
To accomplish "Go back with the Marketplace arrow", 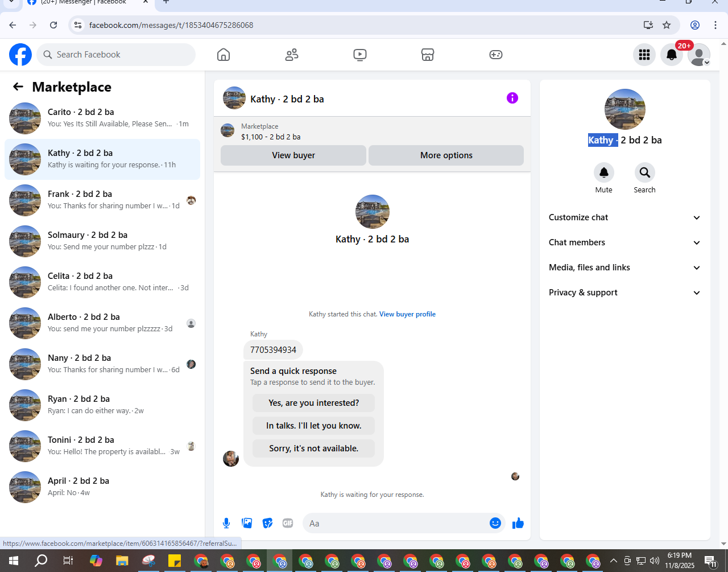I will (18, 87).
